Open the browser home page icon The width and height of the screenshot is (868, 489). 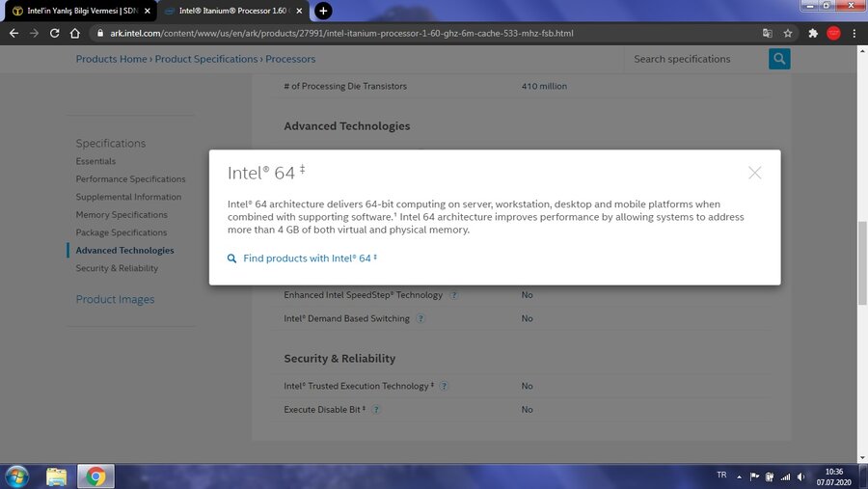(74, 33)
